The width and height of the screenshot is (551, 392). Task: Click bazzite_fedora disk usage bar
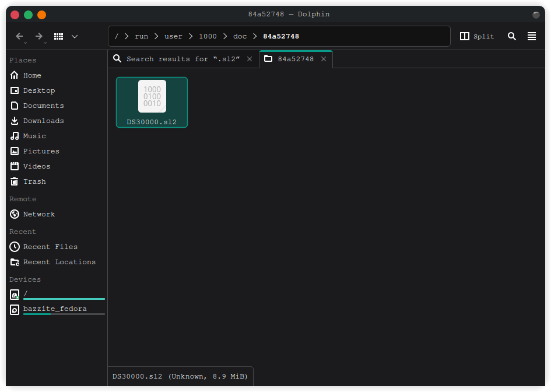click(64, 314)
